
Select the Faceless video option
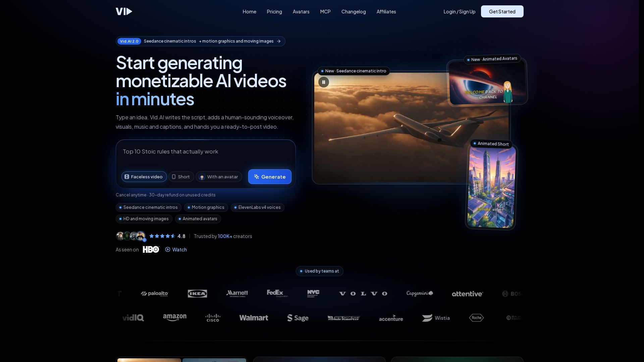point(144,177)
